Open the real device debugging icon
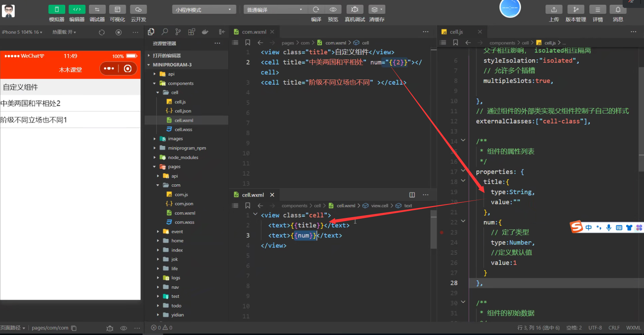The image size is (644, 335). tap(355, 9)
